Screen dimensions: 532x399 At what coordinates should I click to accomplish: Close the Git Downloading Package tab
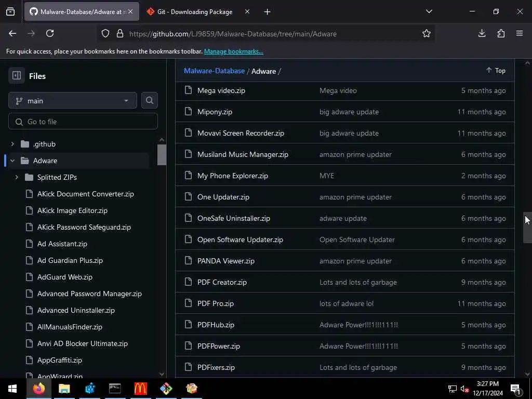pyautogui.click(x=247, y=12)
